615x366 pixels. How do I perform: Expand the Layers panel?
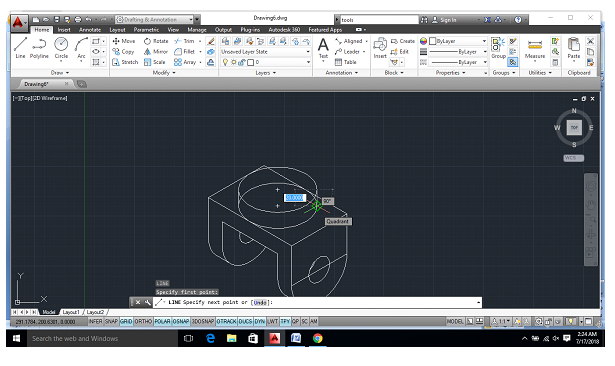tap(266, 73)
